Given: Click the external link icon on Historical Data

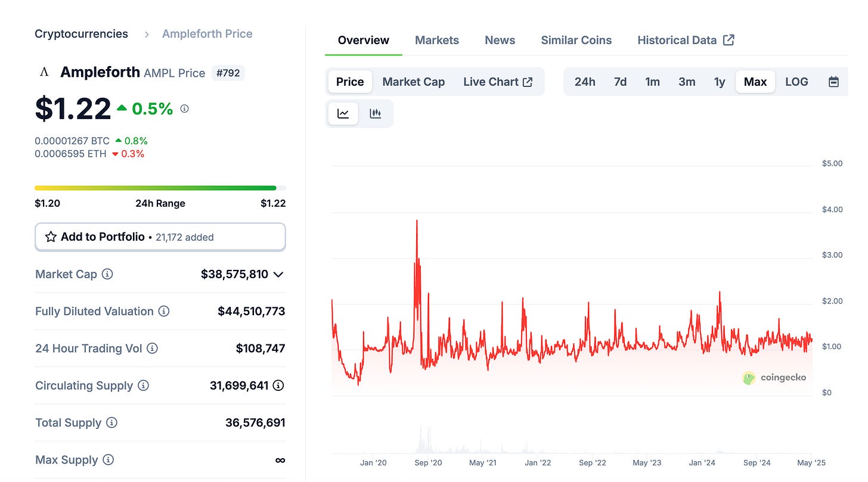Looking at the screenshot, I should (728, 40).
